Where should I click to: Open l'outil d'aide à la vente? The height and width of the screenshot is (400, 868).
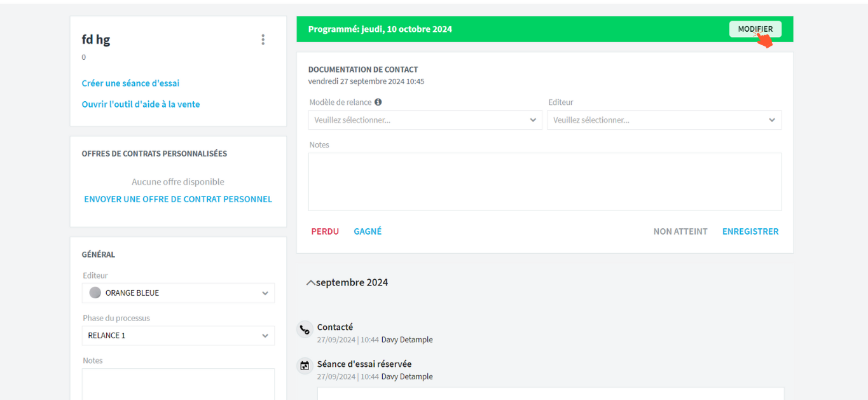point(141,104)
